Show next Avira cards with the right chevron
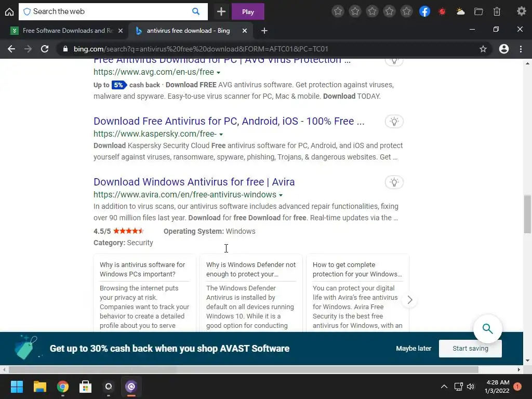The width and height of the screenshot is (532, 399). coord(409,300)
